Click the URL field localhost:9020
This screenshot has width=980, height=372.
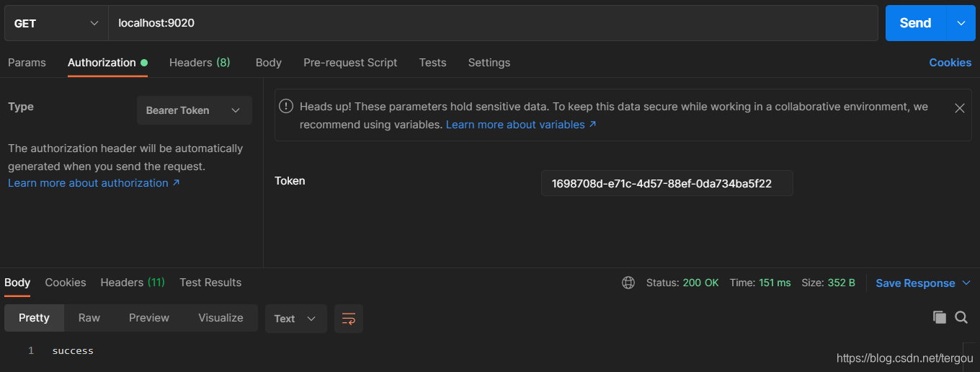(x=493, y=23)
